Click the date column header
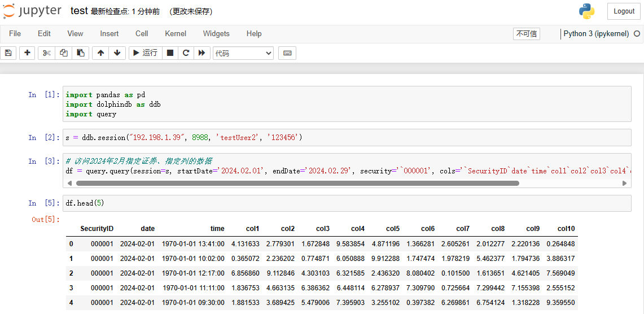 pos(147,229)
